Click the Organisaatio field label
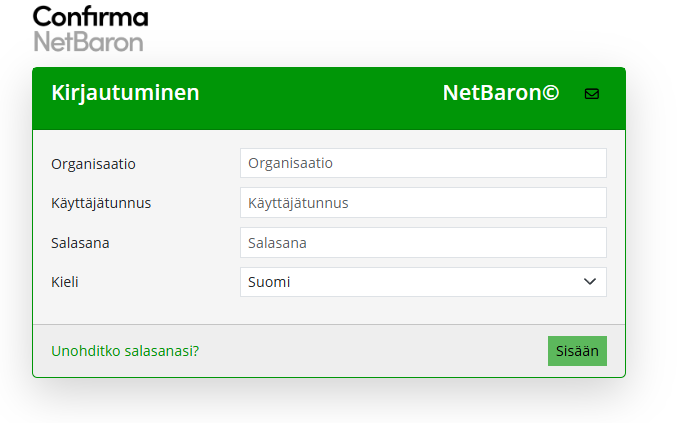 pyautogui.click(x=93, y=163)
